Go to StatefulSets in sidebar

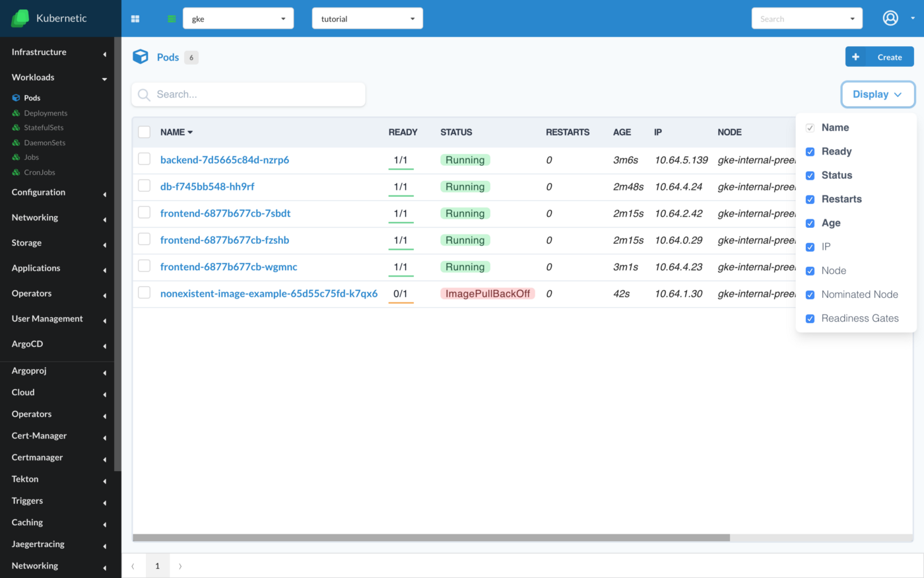pos(44,127)
